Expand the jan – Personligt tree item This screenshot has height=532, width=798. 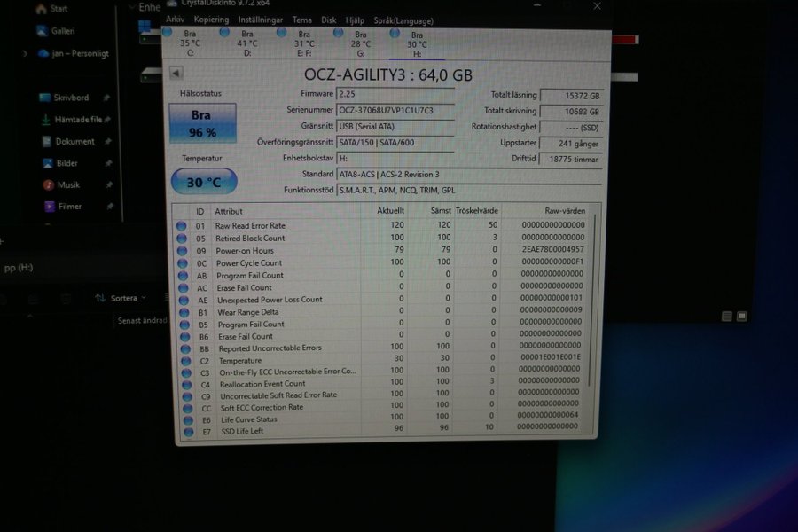pyautogui.click(x=24, y=53)
